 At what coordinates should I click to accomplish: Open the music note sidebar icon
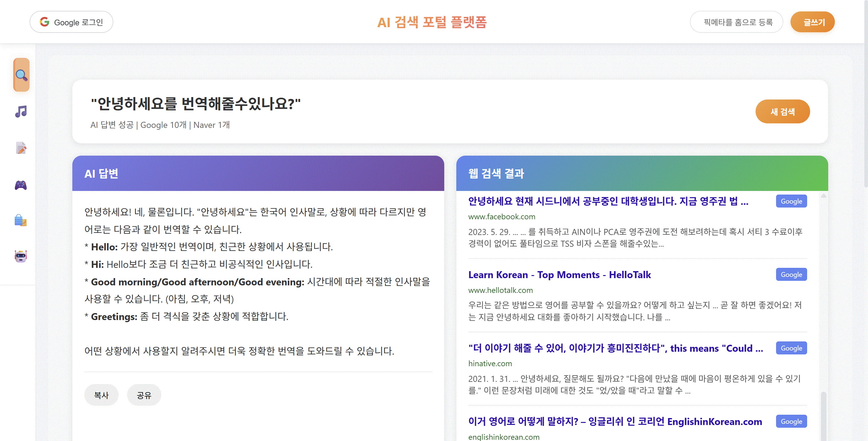[21, 112]
